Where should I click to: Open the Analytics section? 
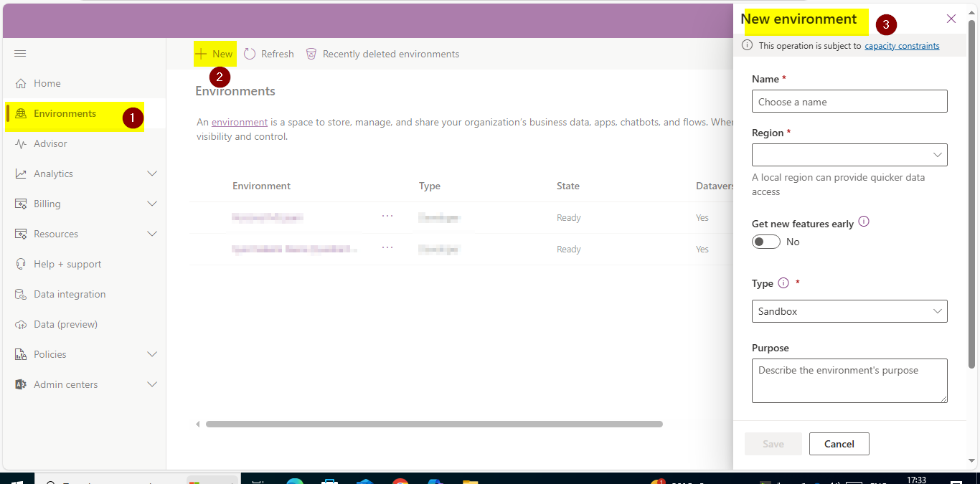tap(53, 174)
